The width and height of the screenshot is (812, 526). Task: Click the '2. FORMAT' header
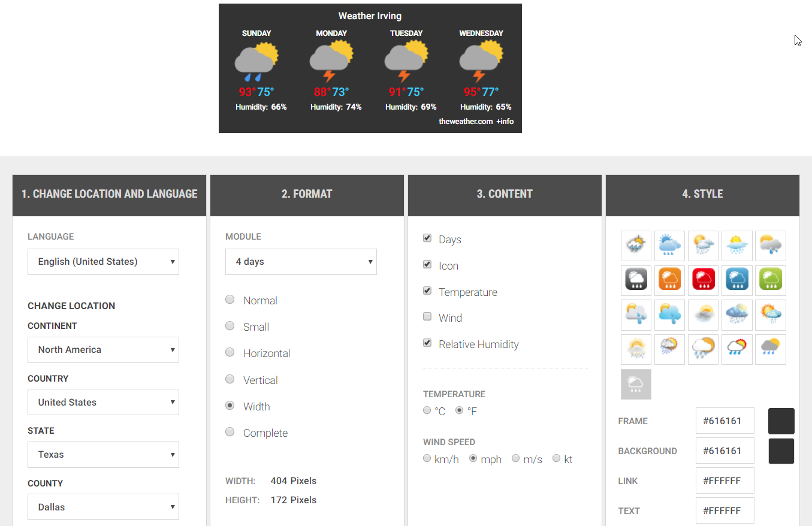(x=307, y=195)
